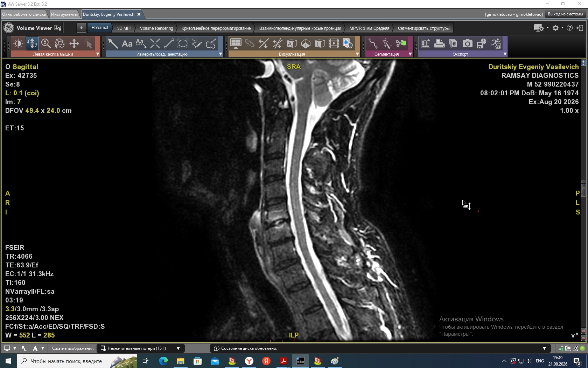Click the printer icon in Экспорт
The width and height of the screenshot is (588, 368).
pyautogui.click(x=440, y=44)
